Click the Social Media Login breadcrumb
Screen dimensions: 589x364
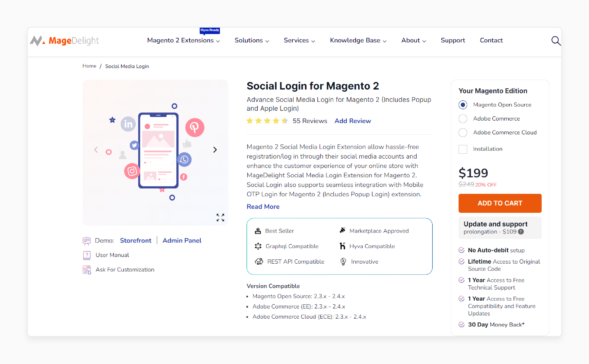pos(127,66)
